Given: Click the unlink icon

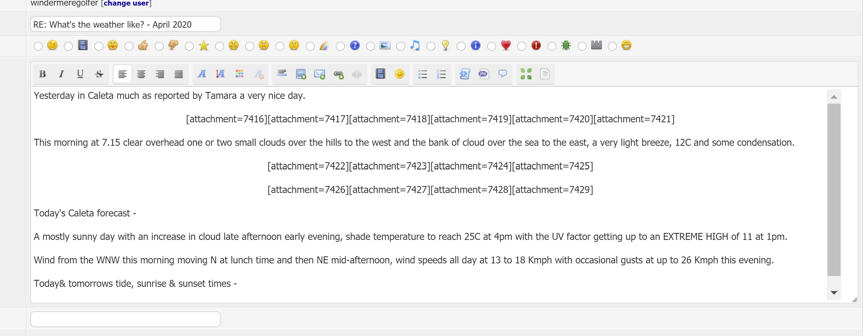Looking at the screenshot, I should pyautogui.click(x=357, y=74).
